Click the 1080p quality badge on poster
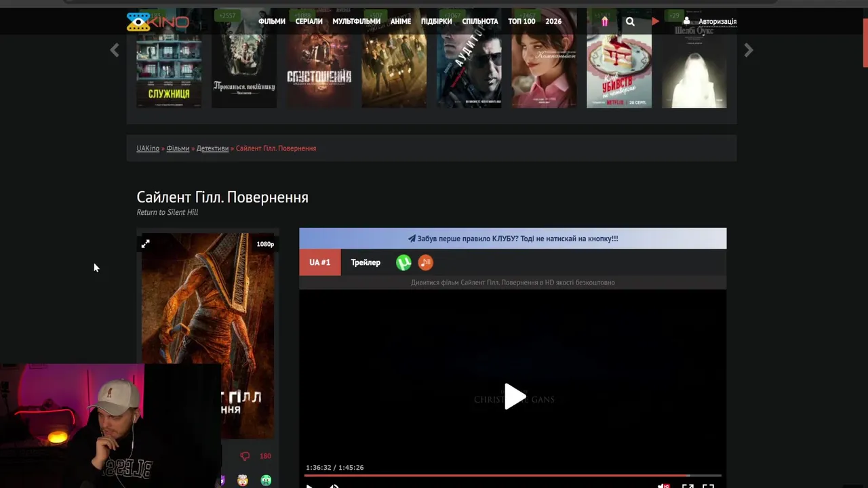 [x=265, y=244]
